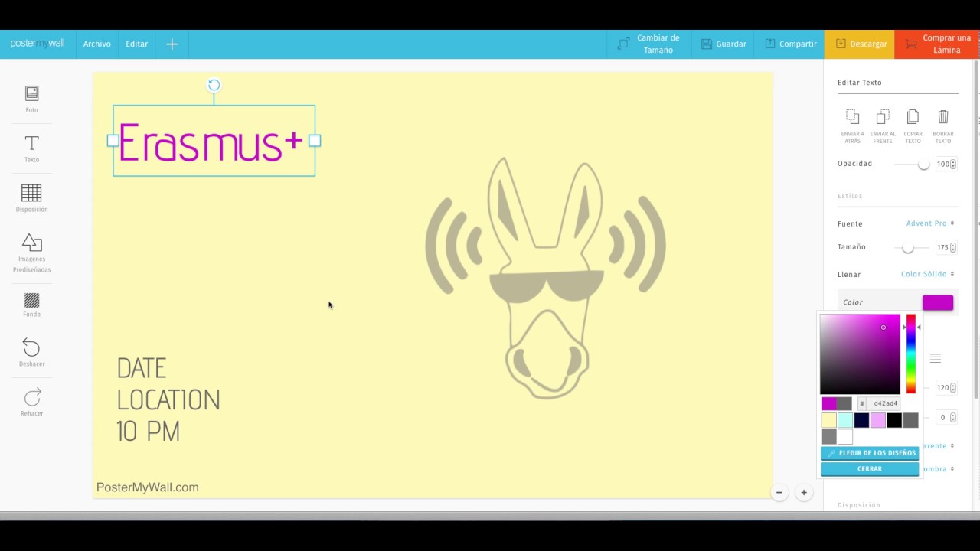Click inside the color saturation gradient square
The height and width of the screenshot is (551, 980).
point(860,354)
